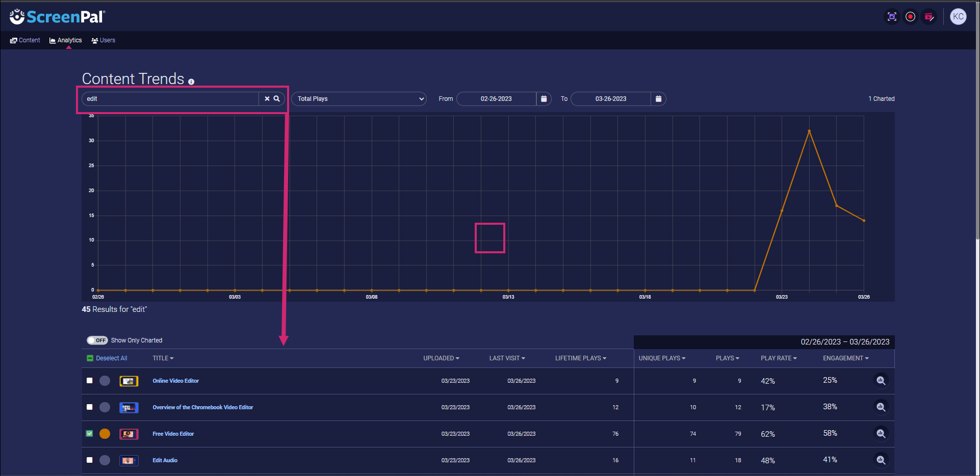Click the To date field 03-26-2023

pos(611,99)
